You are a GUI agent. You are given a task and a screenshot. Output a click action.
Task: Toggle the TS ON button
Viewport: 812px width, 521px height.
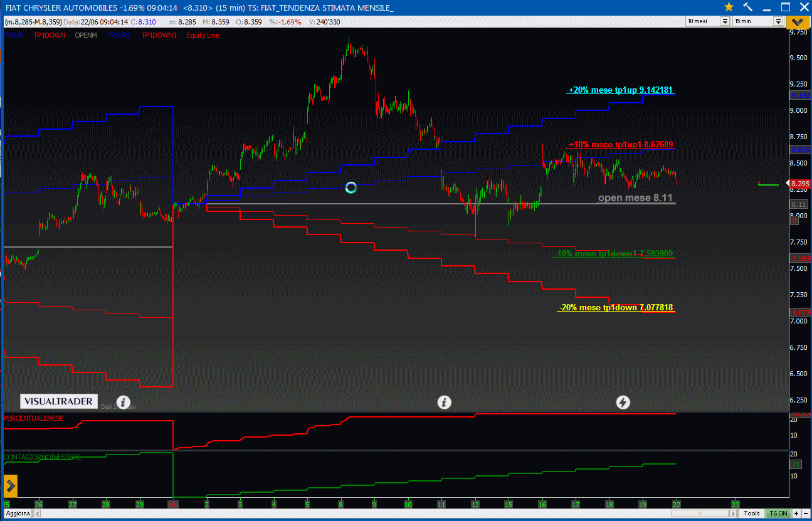778,513
